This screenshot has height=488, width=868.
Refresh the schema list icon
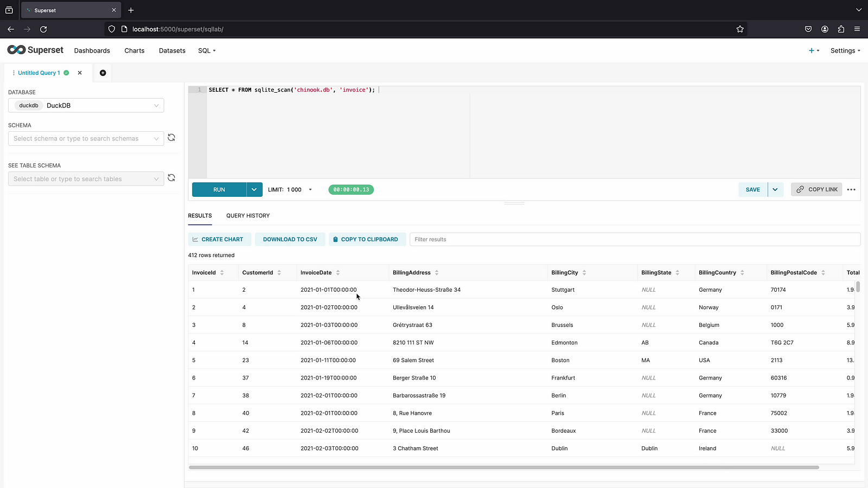(x=171, y=138)
